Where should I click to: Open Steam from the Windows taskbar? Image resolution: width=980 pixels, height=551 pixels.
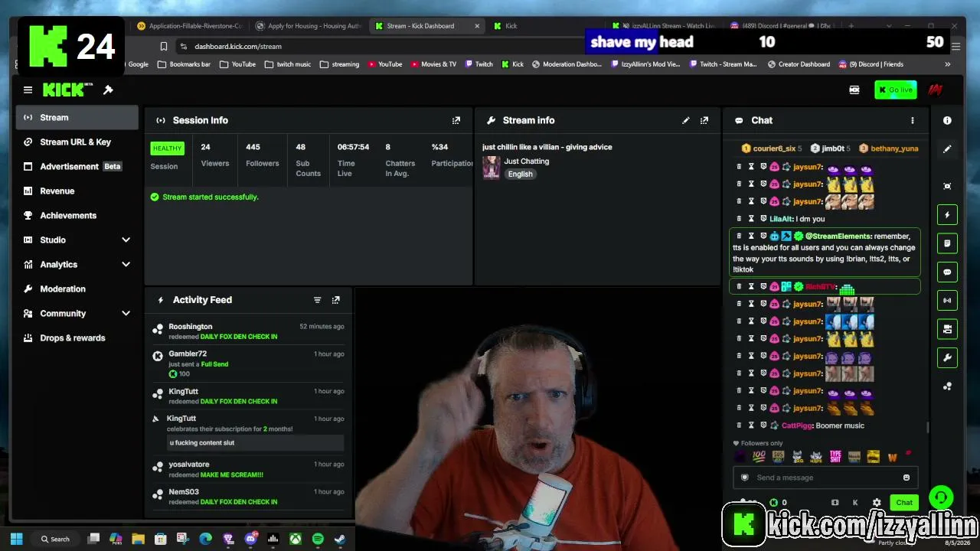(340, 539)
